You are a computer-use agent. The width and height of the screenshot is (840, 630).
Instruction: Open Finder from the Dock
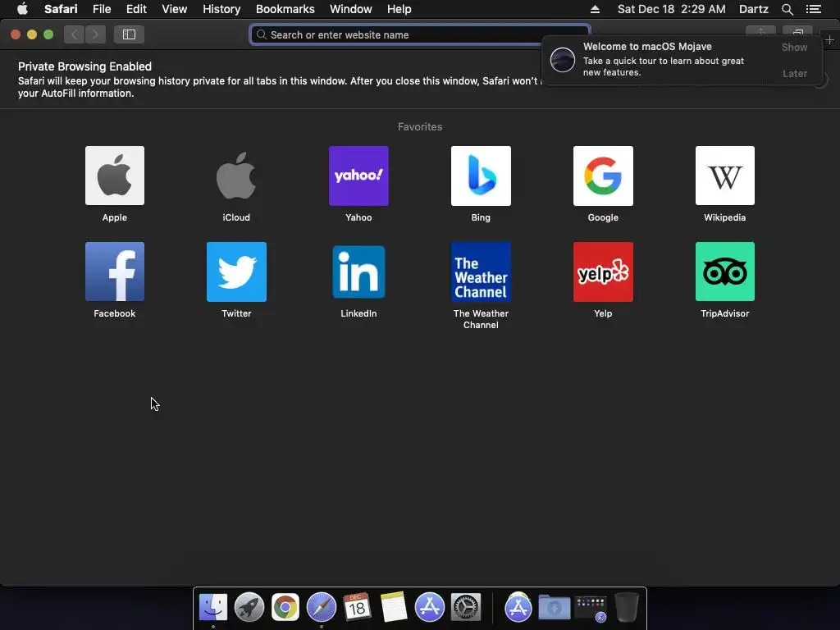[x=213, y=608]
